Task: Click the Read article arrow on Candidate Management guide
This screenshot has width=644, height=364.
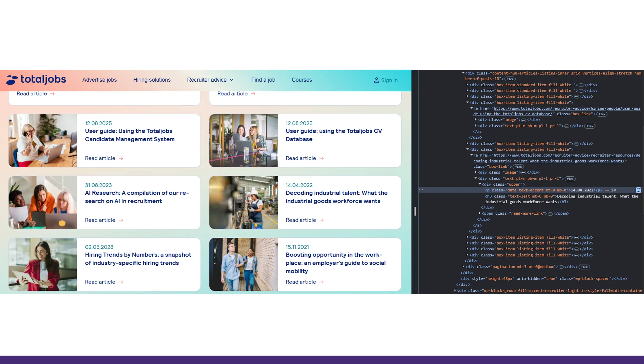Action: coord(121,158)
